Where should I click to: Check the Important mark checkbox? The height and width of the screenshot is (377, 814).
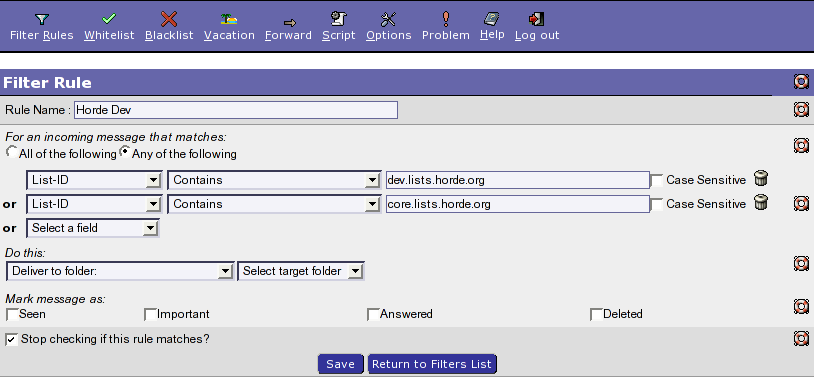(150, 315)
